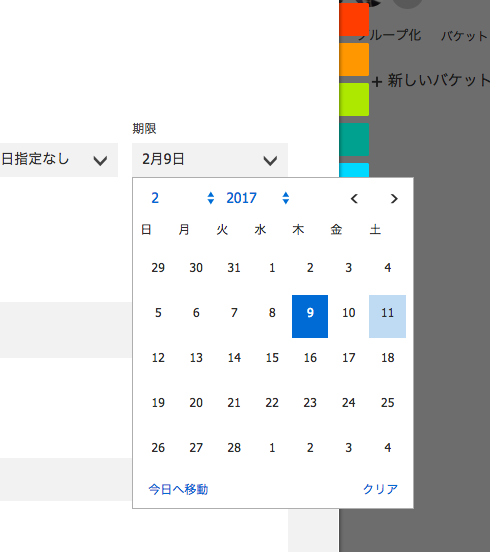
Task: Select February 21 in the calendar
Action: tap(234, 402)
